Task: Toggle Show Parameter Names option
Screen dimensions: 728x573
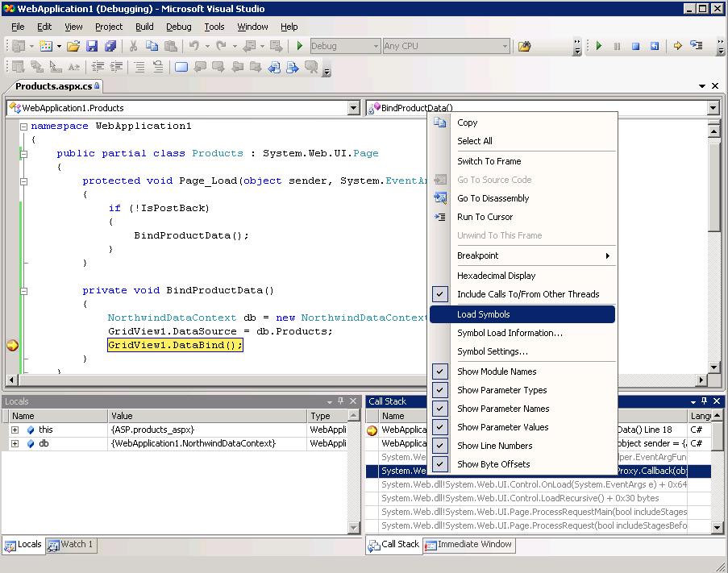Action: point(522,409)
